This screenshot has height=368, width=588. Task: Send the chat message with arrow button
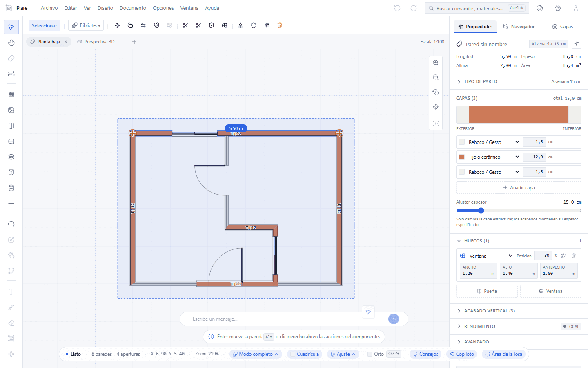(394, 319)
